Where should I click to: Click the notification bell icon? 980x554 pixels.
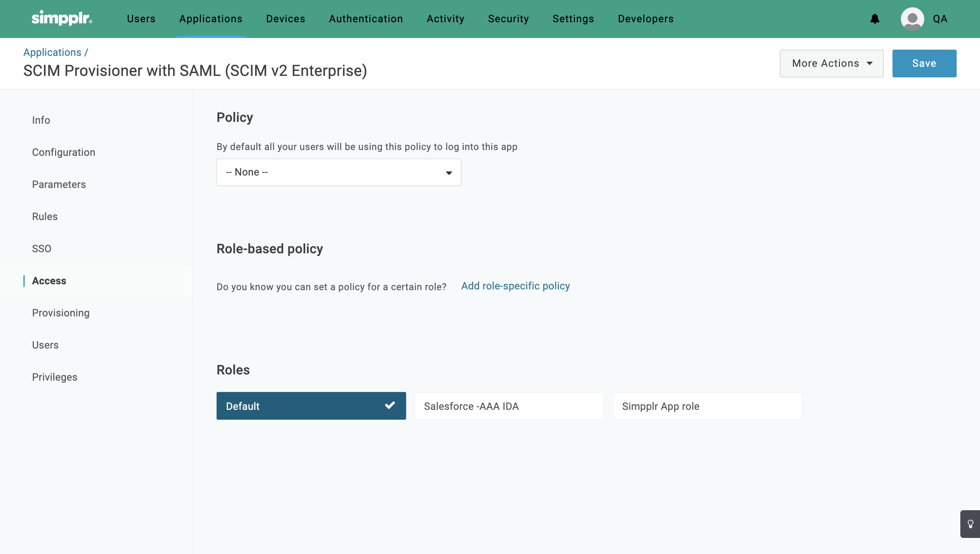(875, 19)
